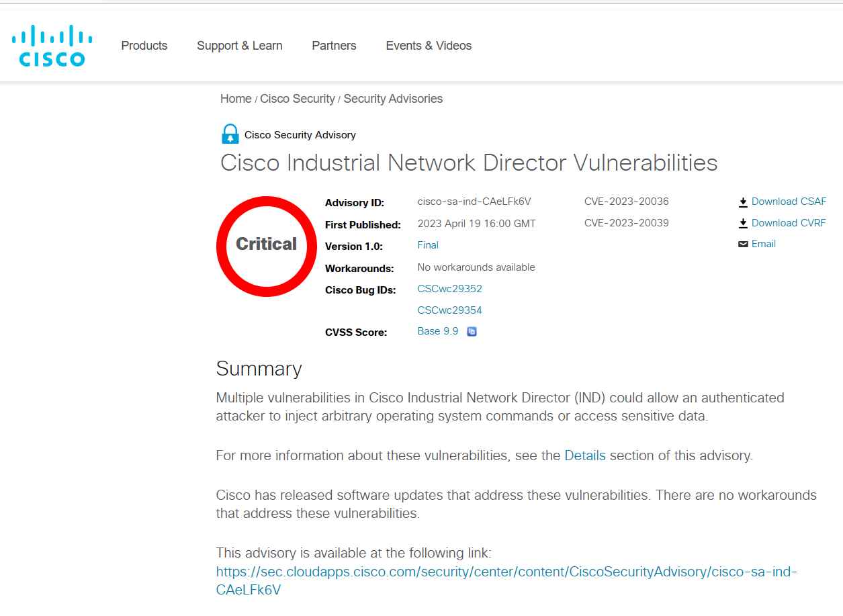Go to the Home breadcrumb

(236, 99)
